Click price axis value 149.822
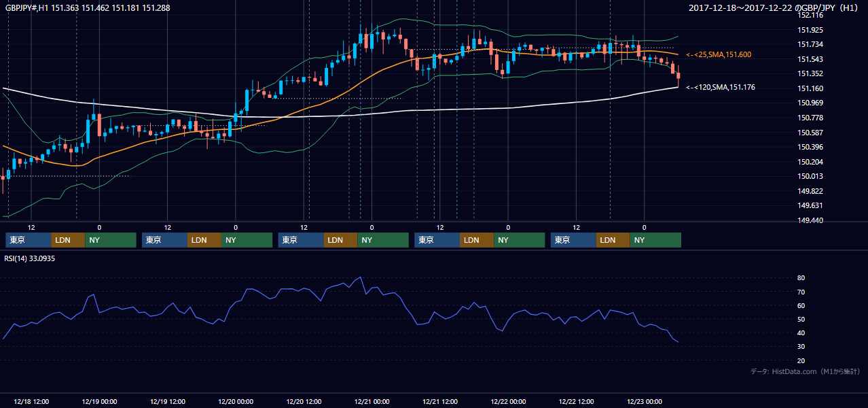The width and height of the screenshot is (868, 408). tap(810, 191)
